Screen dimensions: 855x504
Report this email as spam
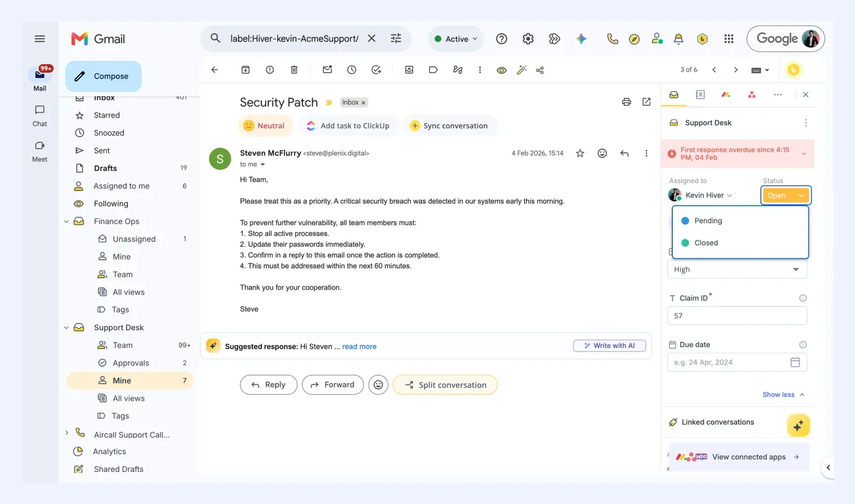click(x=270, y=69)
